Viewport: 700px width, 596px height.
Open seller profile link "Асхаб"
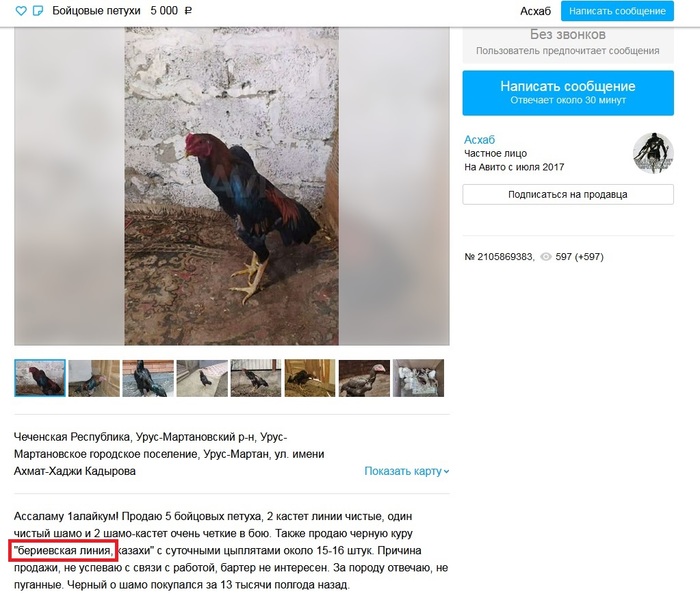[x=479, y=140]
